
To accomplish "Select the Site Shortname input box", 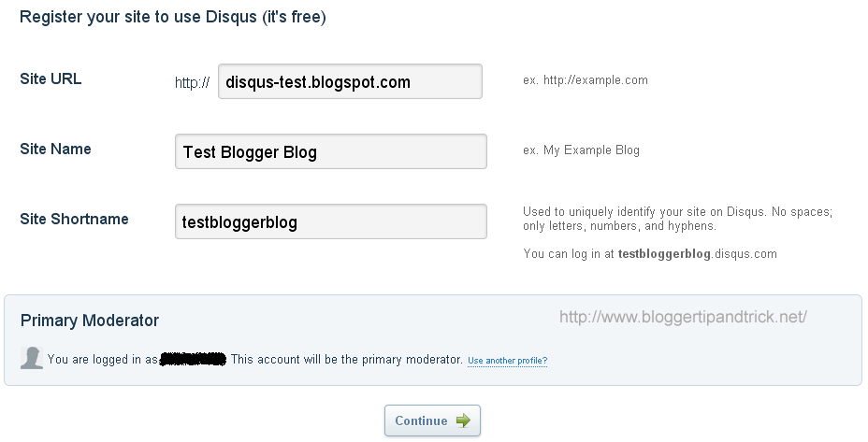I will pyautogui.click(x=331, y=221).
